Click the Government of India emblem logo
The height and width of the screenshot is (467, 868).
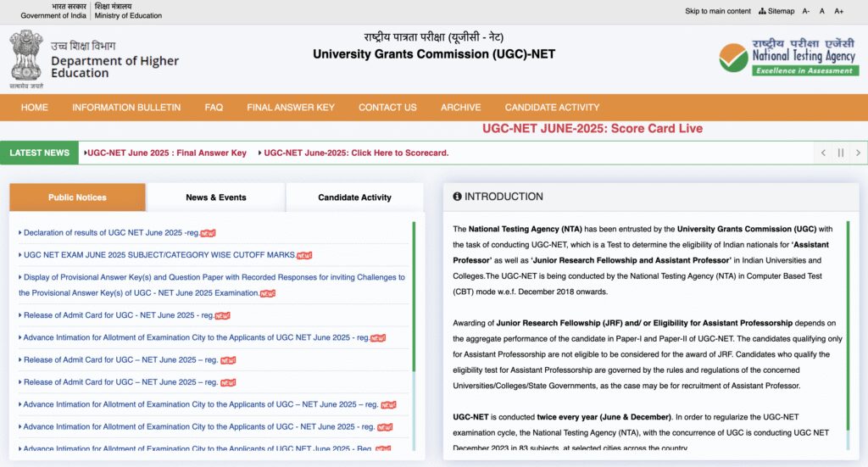click(25, 58)
